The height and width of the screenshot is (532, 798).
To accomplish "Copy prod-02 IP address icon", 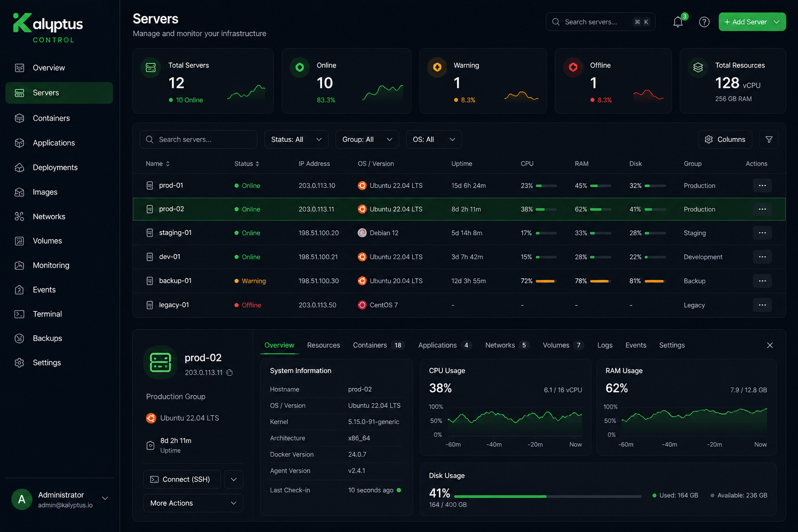I will tap(230, 373).
